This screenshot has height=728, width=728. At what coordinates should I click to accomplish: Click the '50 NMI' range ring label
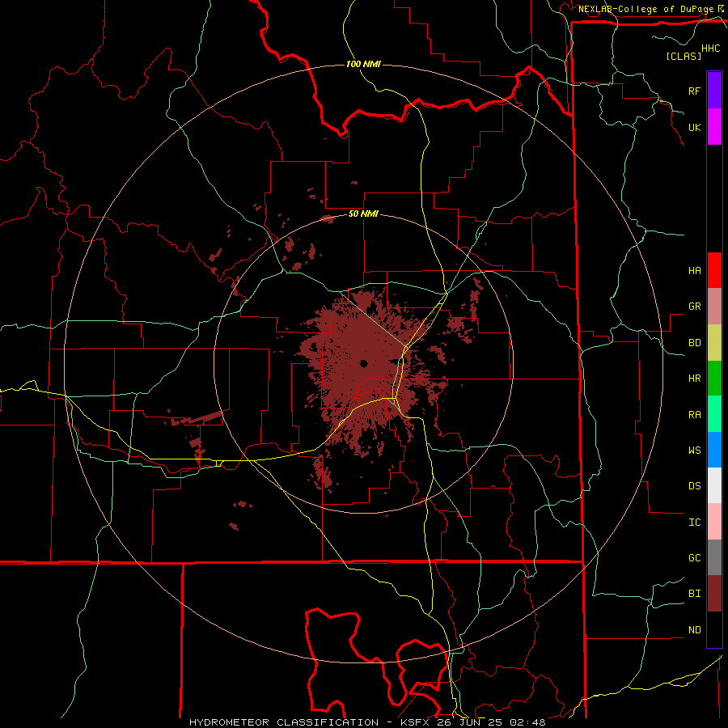tap(363, 214)
